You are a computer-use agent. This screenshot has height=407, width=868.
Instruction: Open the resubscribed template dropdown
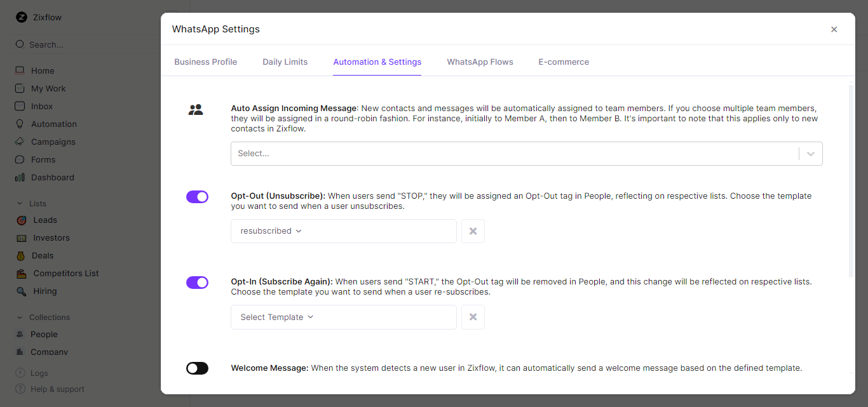tap(343, 230)
